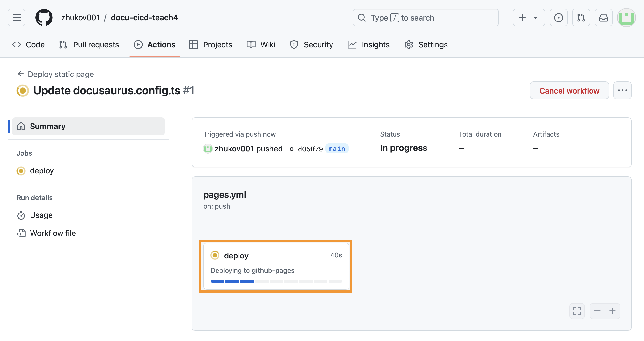
Task: Open the issues icon in header
Action: (x=558, y=18)
